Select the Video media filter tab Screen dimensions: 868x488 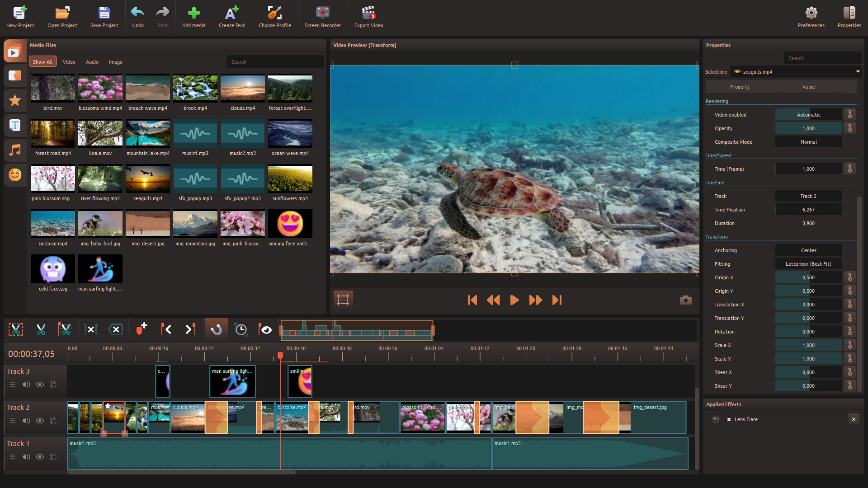(69, 62)
